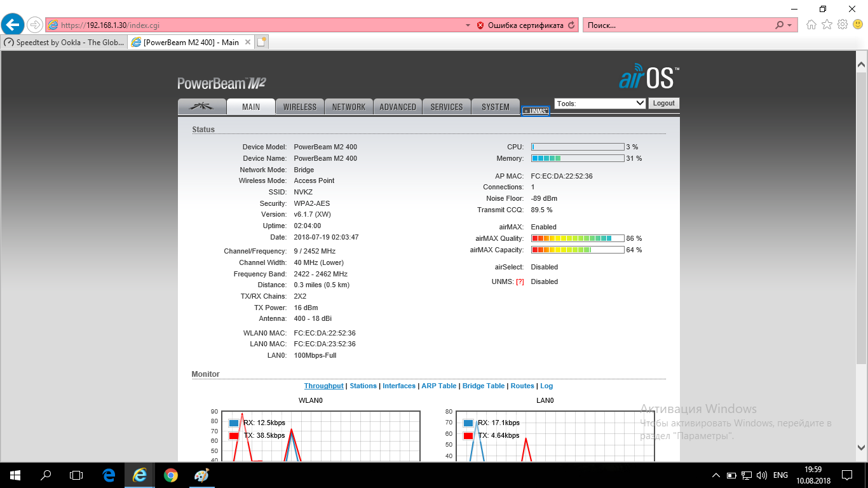
Task: Click the CPU usage bar
Action: [578, 147]
